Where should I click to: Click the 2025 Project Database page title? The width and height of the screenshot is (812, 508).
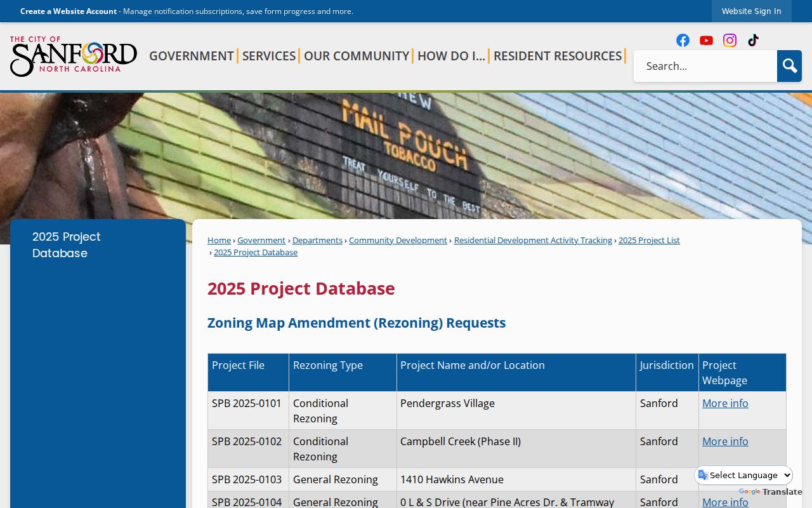(x=301, y=288)
